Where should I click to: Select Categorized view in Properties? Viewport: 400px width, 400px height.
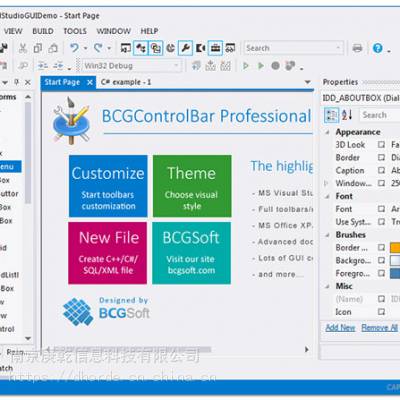[331, 115]
